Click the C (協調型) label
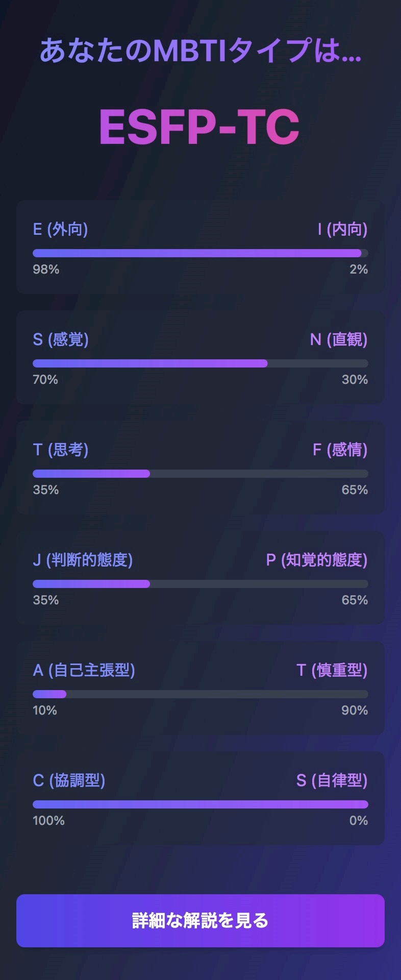401x980 pixels. [x=69, y=780]
